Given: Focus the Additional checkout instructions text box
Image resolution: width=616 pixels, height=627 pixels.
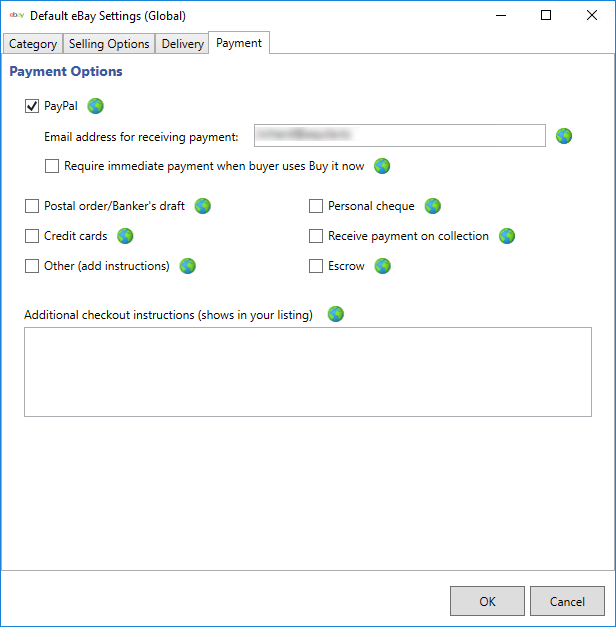Looking at the screenshot, I should click(x=307, y=373).
